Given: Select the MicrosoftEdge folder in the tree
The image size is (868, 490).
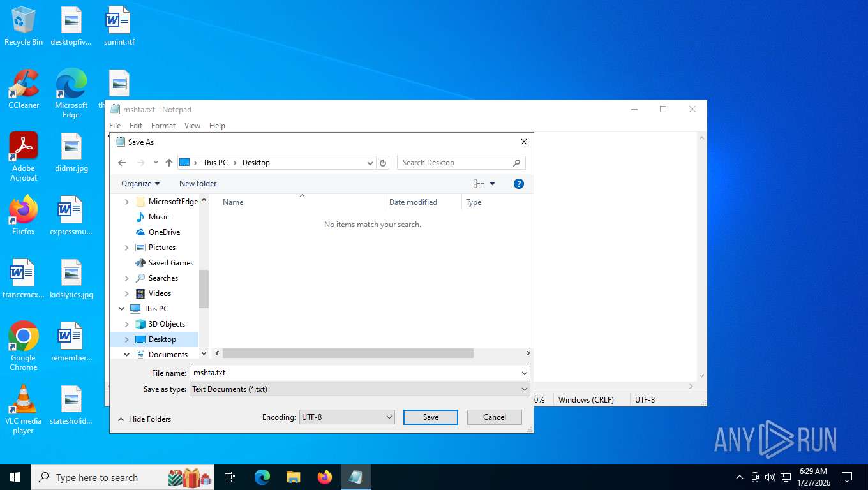Looking at the screenshot, I should coord(173,202).
